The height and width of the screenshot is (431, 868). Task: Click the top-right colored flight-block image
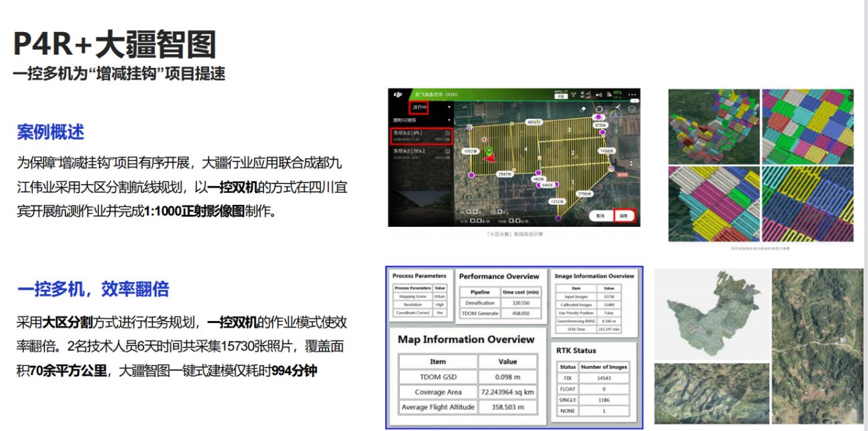[x=808, y=126]
